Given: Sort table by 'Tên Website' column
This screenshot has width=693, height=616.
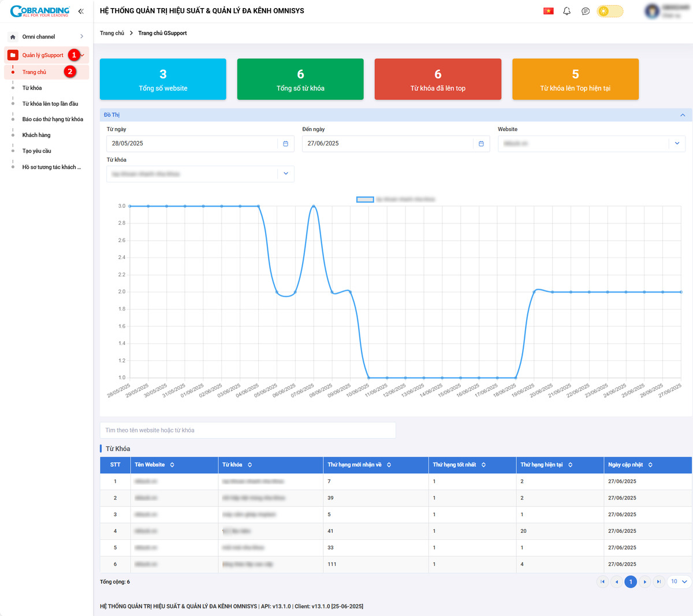Looking at the screenshot, I should coord(172,465).
